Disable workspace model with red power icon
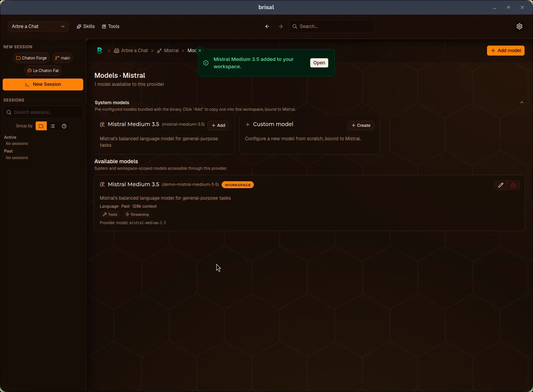 (513, 185)
